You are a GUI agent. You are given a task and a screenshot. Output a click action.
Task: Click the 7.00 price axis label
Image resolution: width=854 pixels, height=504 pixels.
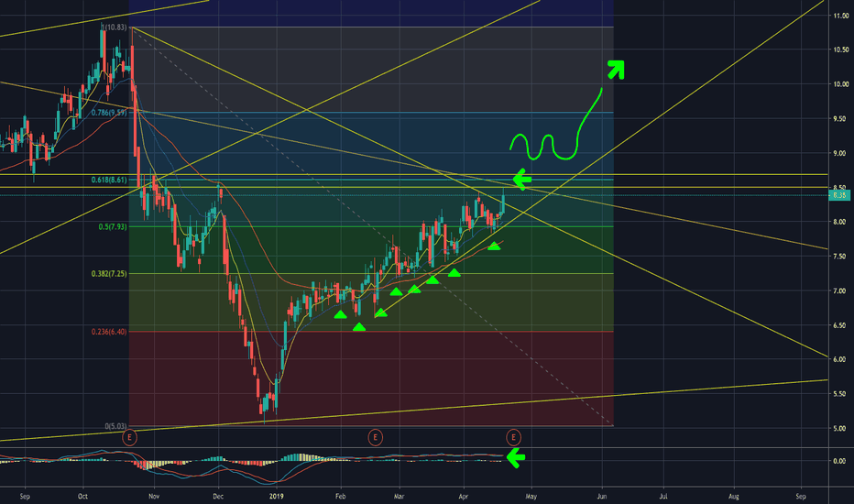(841, 291)
